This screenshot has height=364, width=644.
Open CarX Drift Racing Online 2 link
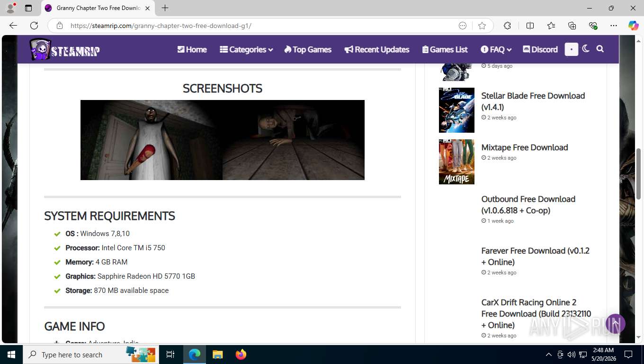tap(537, 314)
